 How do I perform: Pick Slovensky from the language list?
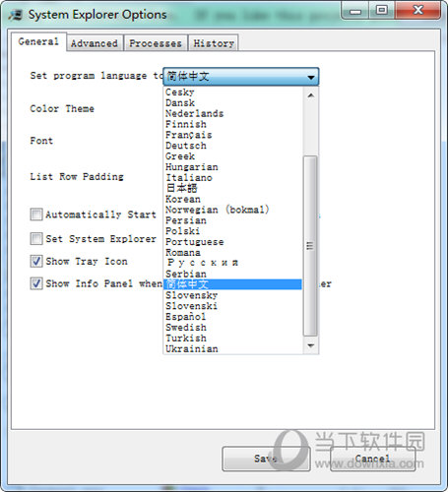point(232,295)
